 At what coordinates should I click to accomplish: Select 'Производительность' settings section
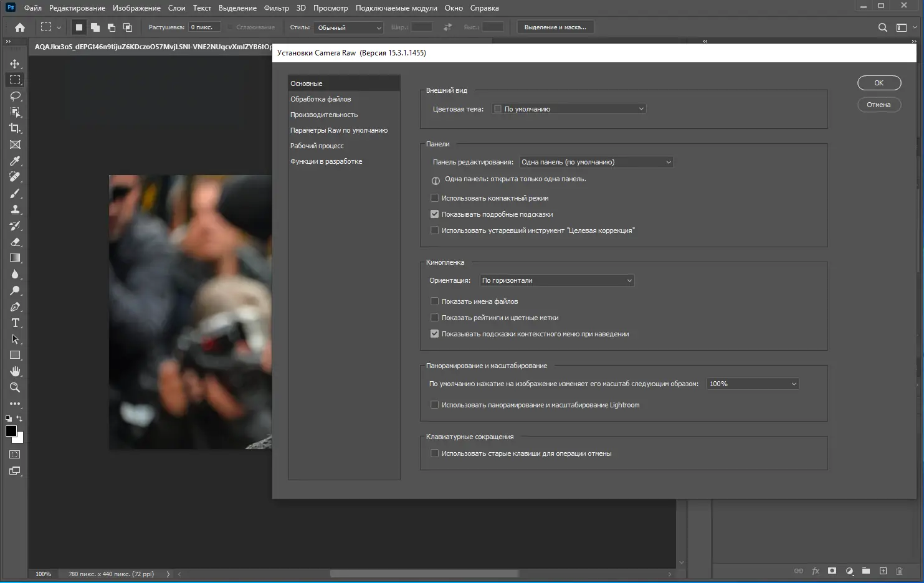(x=344, y=115)
